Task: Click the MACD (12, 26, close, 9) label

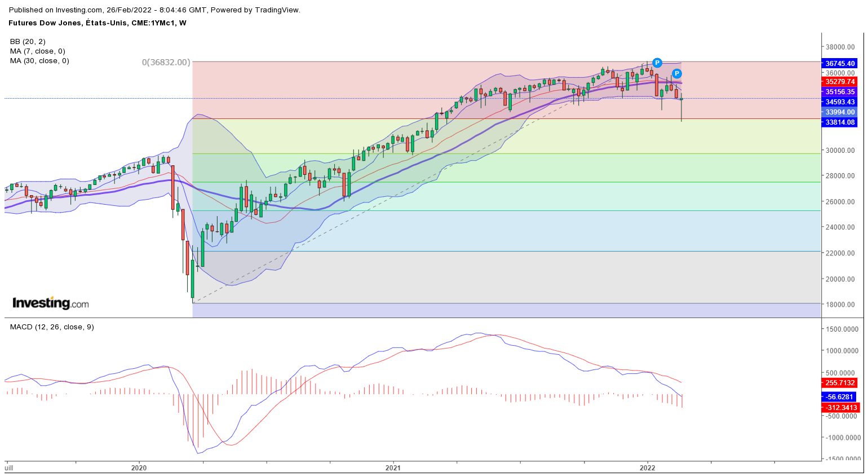Action: pos(52,327)
